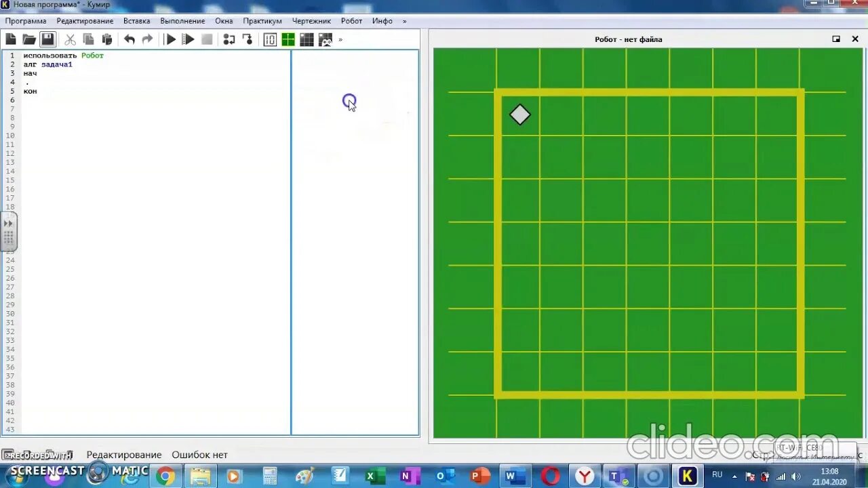Viewport: 868px width, 488px height.
Task: Open Opera browser from taskbar
Action: point(551,476)
